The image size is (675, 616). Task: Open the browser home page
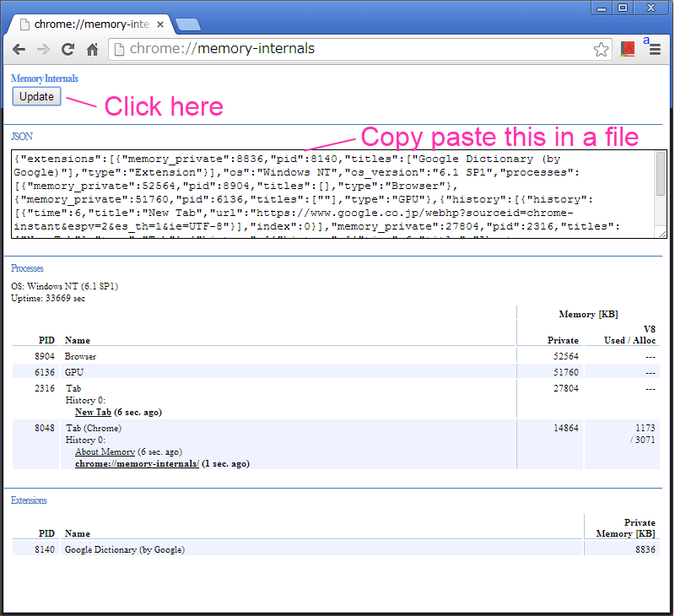(93, 50)
